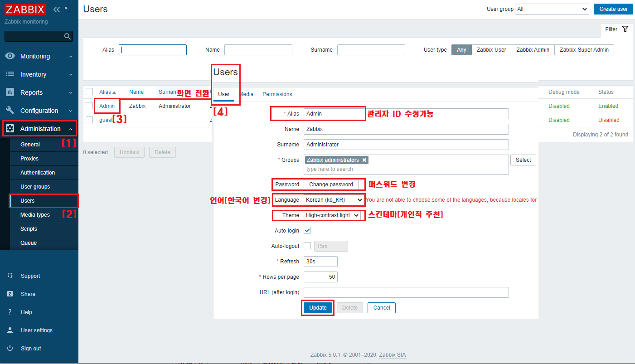Switch to the Permissions tab
The image size is (635, 364).
(x=277, y=94)
